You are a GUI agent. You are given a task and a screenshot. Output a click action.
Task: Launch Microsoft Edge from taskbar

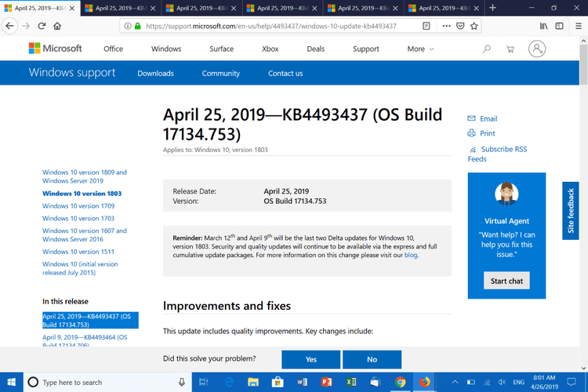tap(228, 383)
